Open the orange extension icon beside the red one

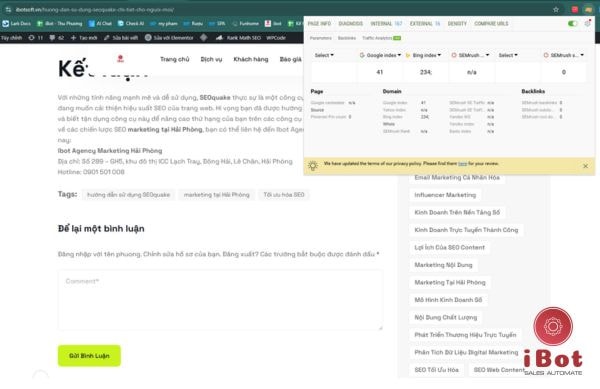[x=588, y=10]
